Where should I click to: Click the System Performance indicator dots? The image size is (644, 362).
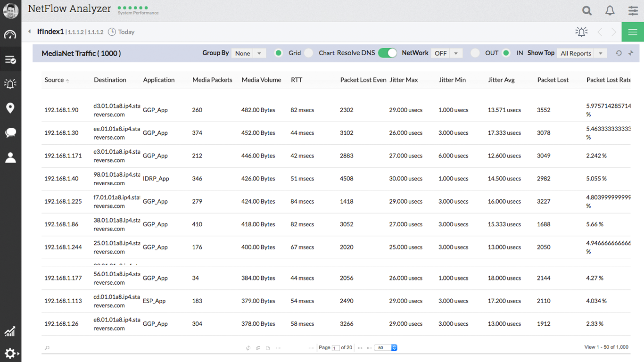coord(133,8)
